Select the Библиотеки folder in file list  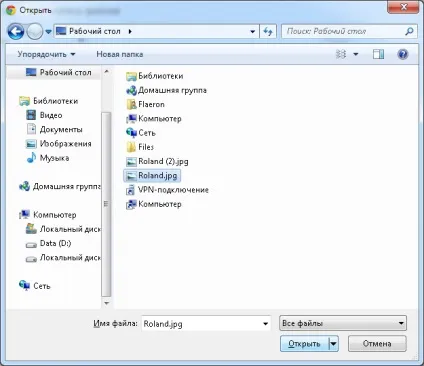pos(161,76)
